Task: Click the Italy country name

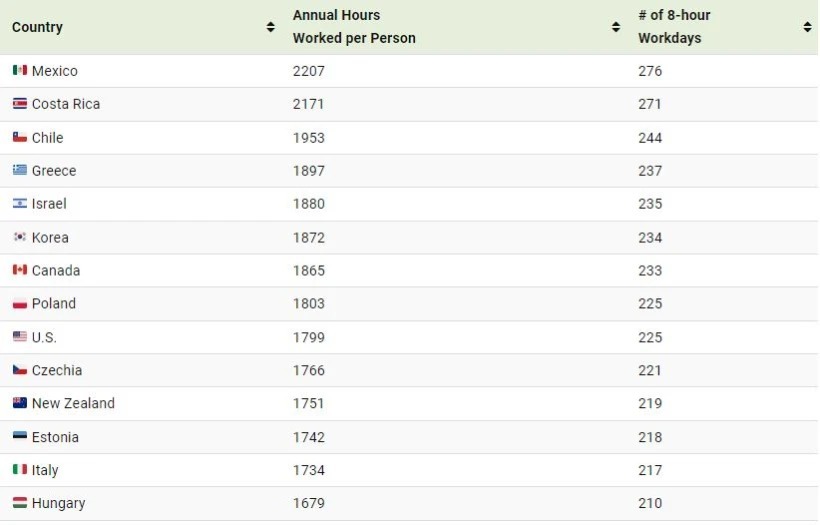Action: 45,470
